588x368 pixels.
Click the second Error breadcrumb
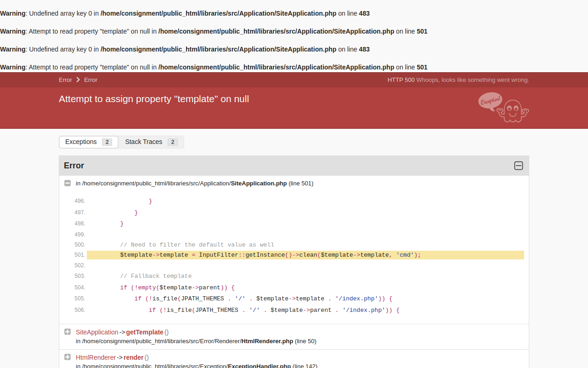tap(90, 80)
